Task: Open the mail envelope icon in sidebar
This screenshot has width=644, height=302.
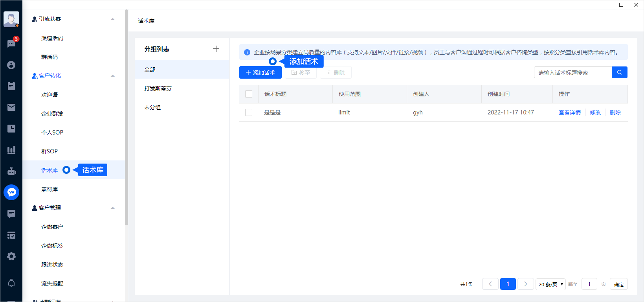Action: pyautogui.click(x=11, y=107)
